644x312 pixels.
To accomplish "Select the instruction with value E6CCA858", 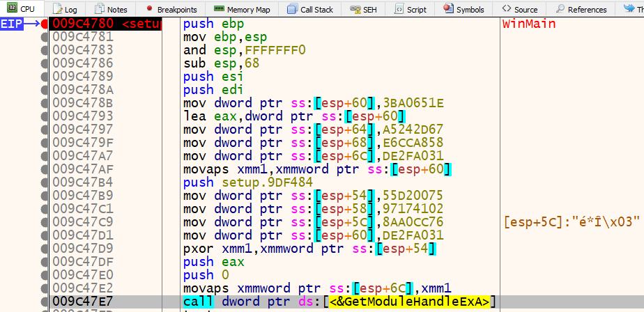I will point(314,143).
